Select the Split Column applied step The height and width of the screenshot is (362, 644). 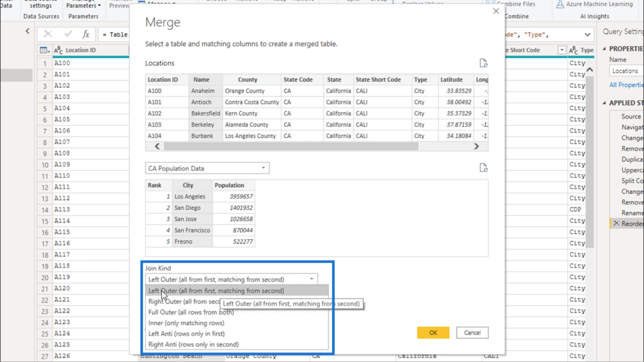point(632,181)
